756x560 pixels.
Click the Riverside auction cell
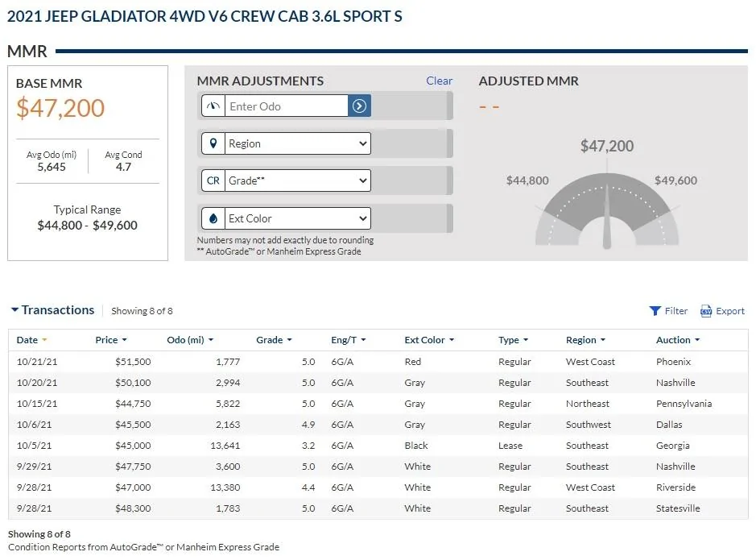click(675, 487)
